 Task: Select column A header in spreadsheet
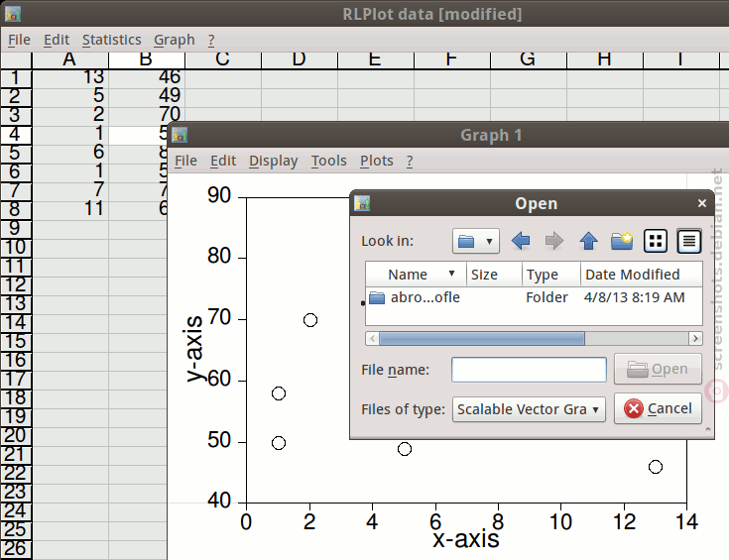tap(69, 59)
